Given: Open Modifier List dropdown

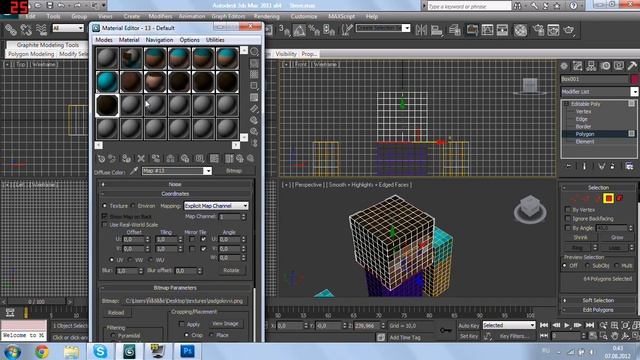Looking at the screenshot, I should (x=599, y=92).
